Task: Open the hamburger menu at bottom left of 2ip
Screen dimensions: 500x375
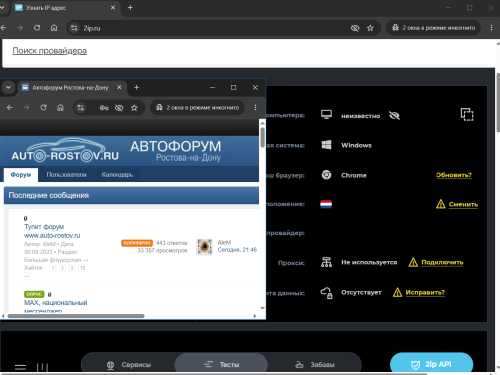Action: point(20,367)
